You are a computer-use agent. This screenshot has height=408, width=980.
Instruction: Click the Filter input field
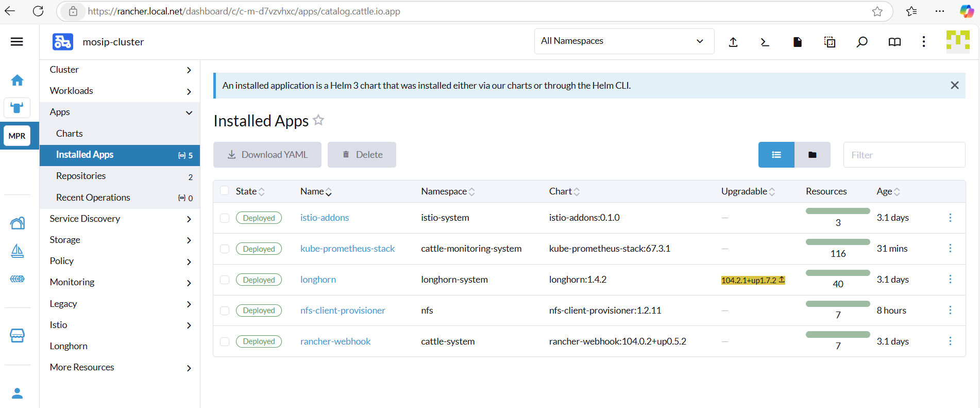click(904, 155)
